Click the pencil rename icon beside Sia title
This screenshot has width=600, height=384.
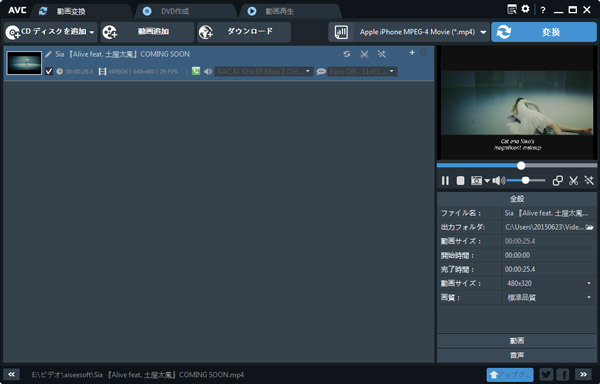coord(48,54)
